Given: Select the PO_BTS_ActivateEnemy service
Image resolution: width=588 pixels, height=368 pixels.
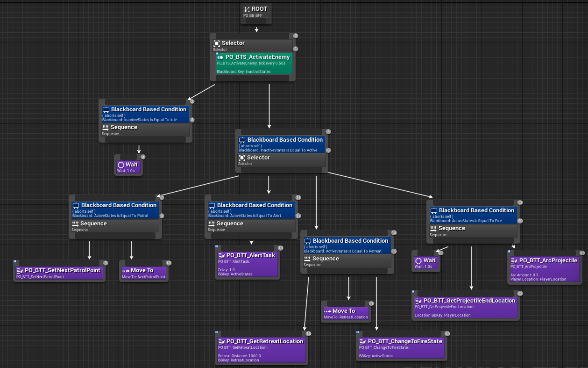Looking at the screenshot, I should pyautogui.click(x=254, y=64).
